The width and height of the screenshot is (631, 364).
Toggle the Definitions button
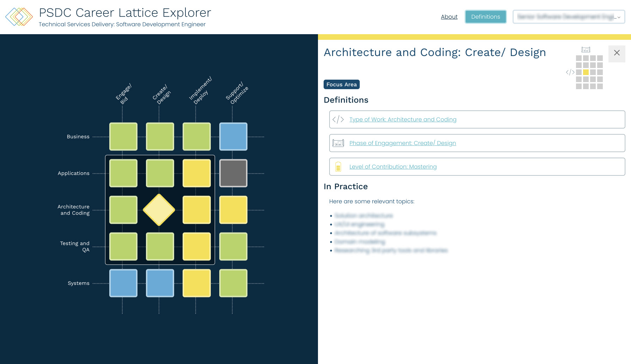(x=485, y=17)
